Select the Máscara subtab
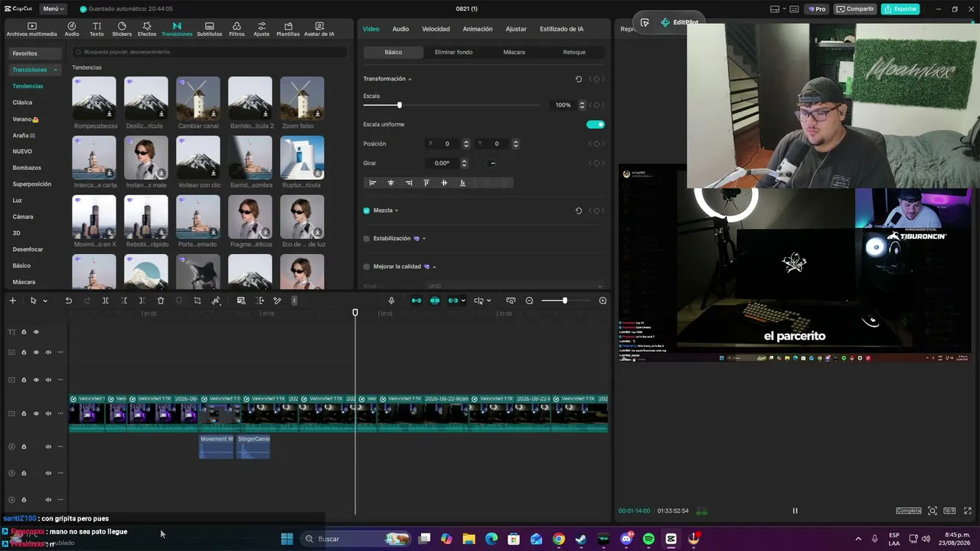This screenshot has width=980, height=551. click(x=514, y=52)
